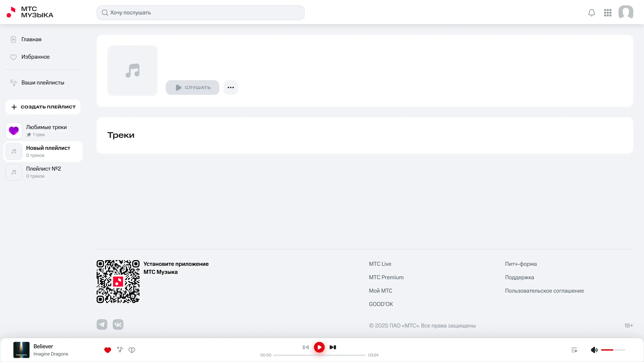
Task: Go back to the previous track
Action: [306, 347]
